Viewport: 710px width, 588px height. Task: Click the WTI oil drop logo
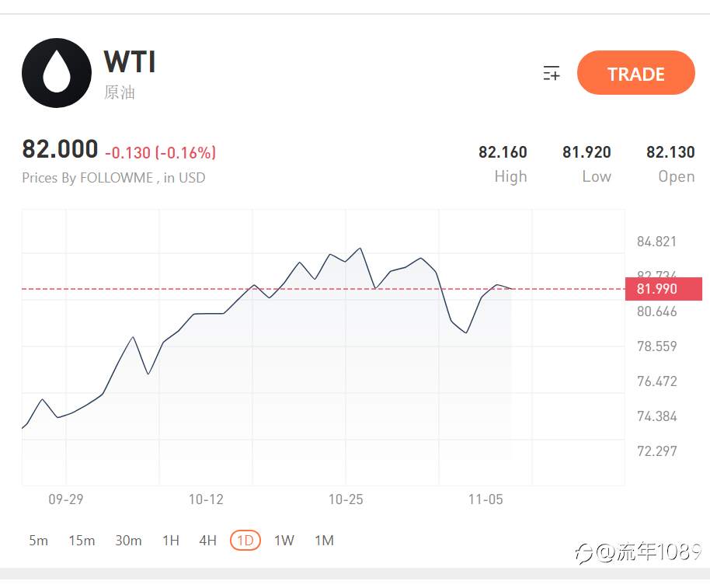point(57,73)
